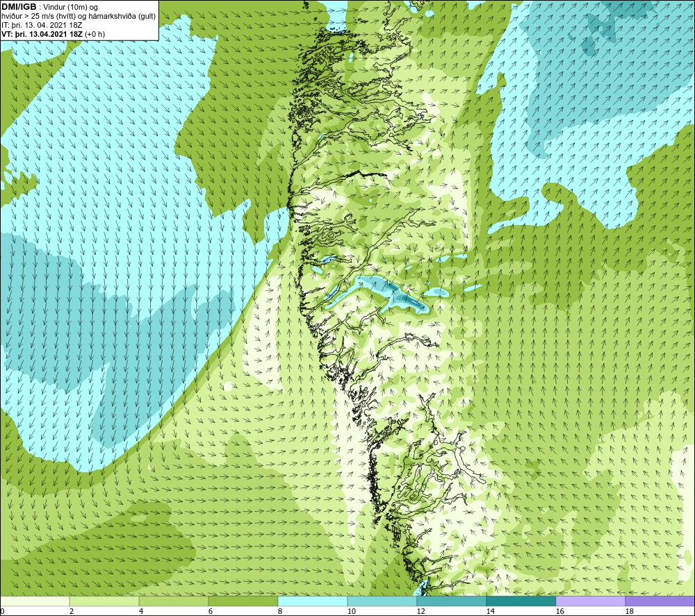
Task: Click the light purple 16–18 m/s legend swatch
Action: pos(590,601)
